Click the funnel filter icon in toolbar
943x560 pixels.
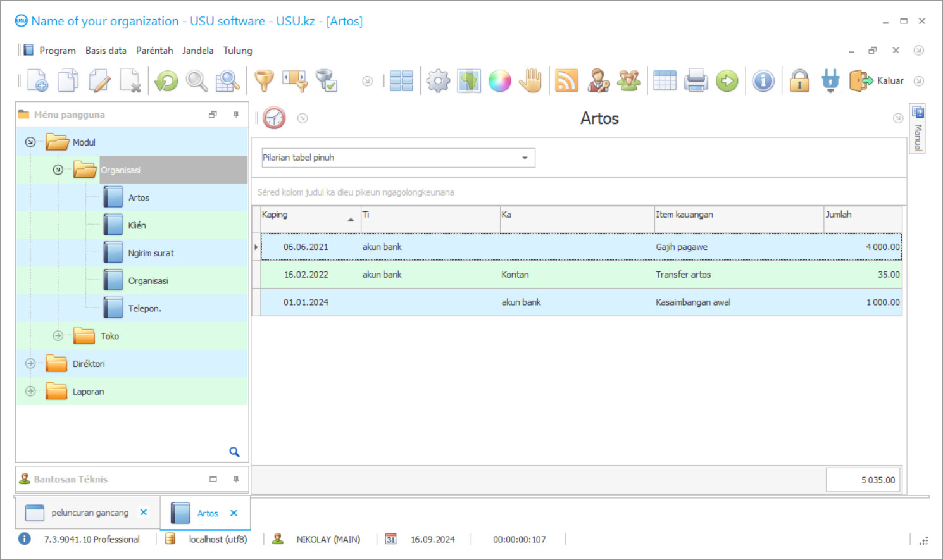pos(264,81)
